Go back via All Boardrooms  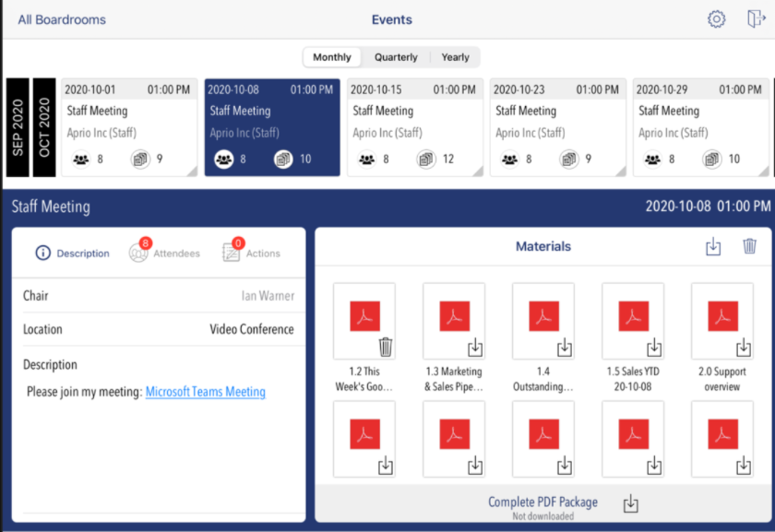[61, 18]
